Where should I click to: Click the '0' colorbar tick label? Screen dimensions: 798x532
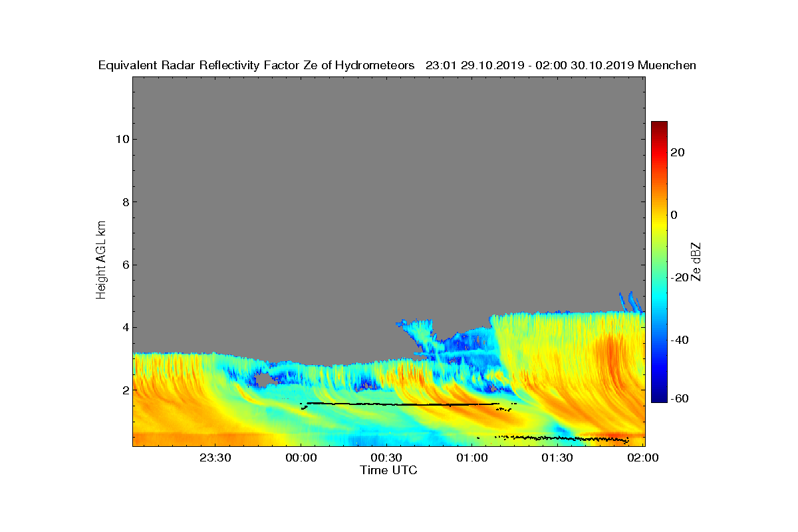[x=674, y=215]
